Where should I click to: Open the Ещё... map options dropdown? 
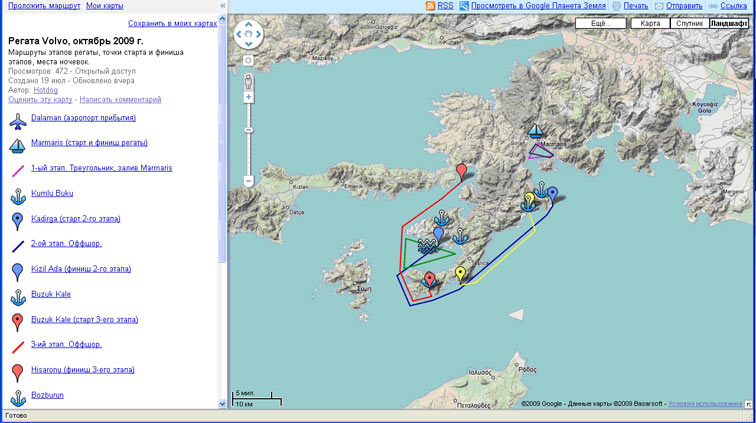pos(601,23)
